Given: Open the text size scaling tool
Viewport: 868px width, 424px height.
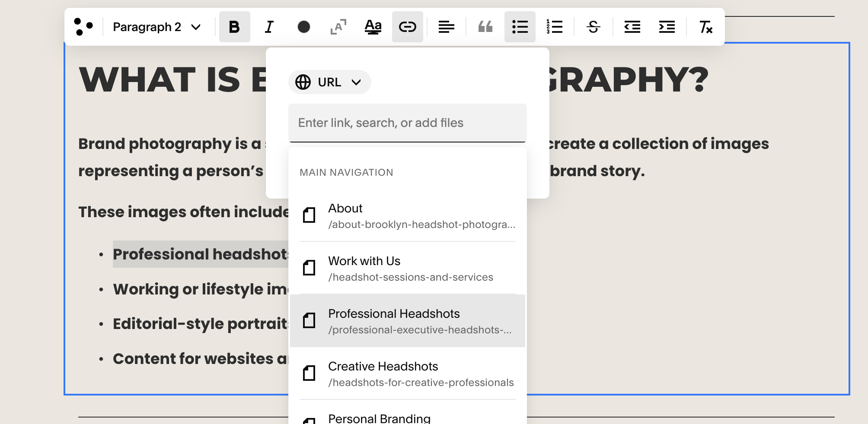Looking at the screenshot, I should [338, 27].
